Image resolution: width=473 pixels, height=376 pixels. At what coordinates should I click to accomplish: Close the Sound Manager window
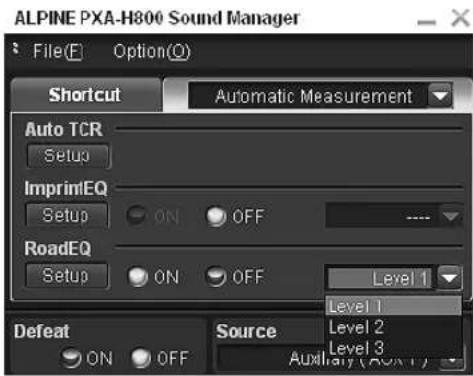click(460, 18)
